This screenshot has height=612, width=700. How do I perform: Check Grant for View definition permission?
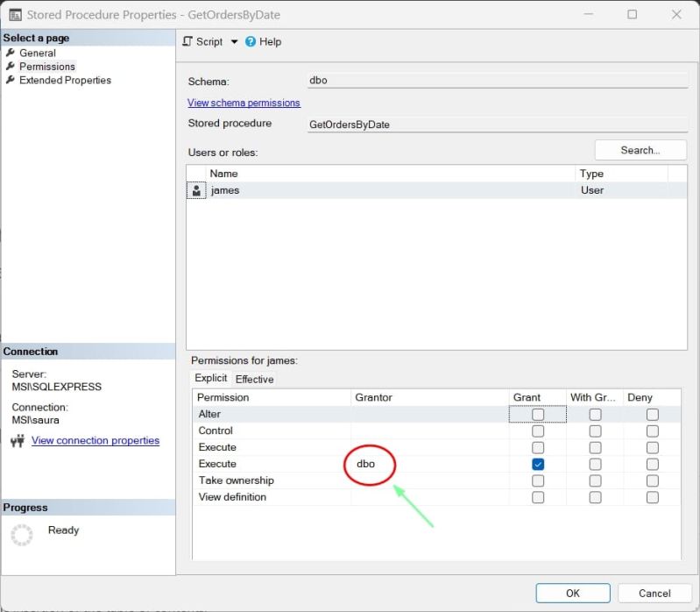click(538, 497)
